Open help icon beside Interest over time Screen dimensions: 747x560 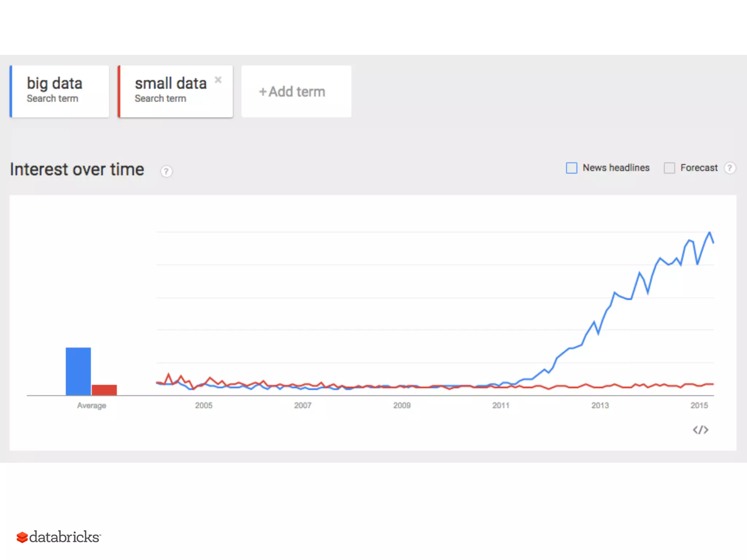[x=166, y=171]
